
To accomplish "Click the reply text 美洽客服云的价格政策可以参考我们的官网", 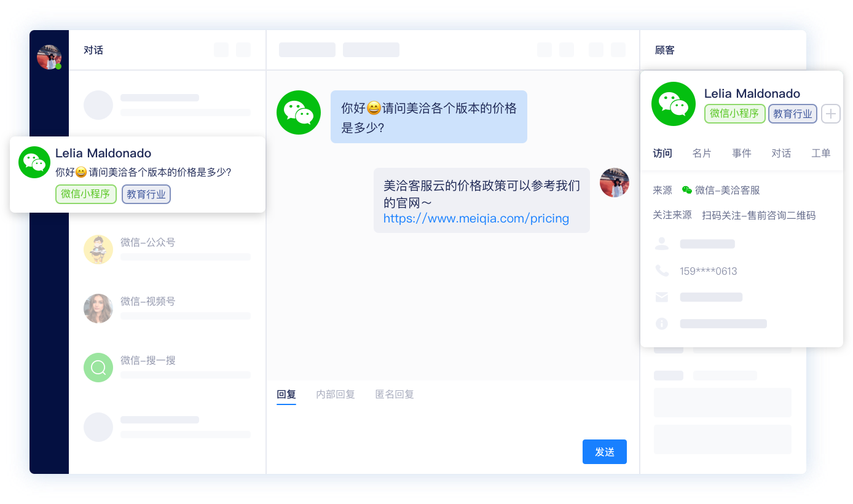I will tap(482, 194).
